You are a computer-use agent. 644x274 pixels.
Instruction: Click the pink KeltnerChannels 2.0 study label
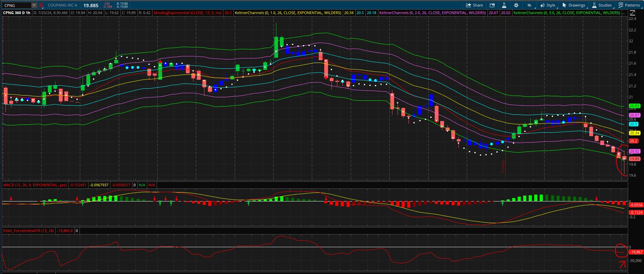pos(432,13)
